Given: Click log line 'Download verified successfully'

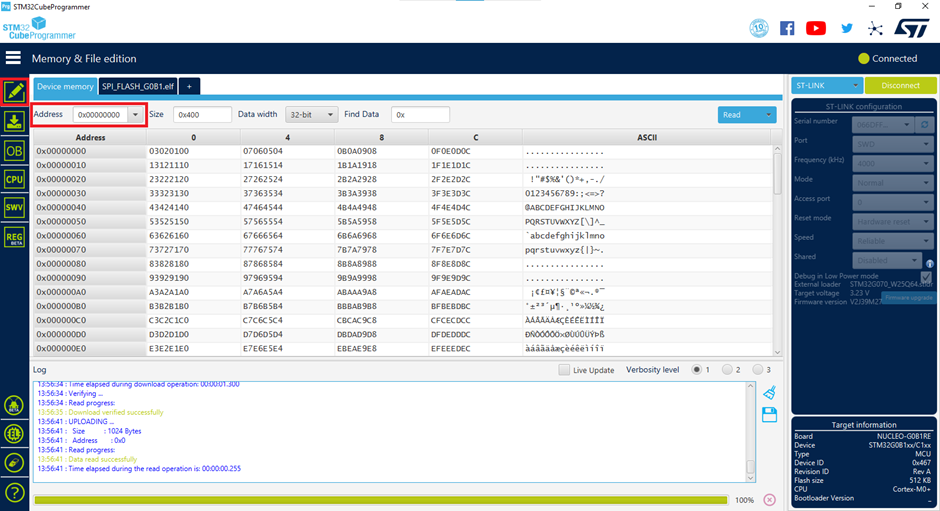Looking at the screenshot, I should click(x=116, y=412).
